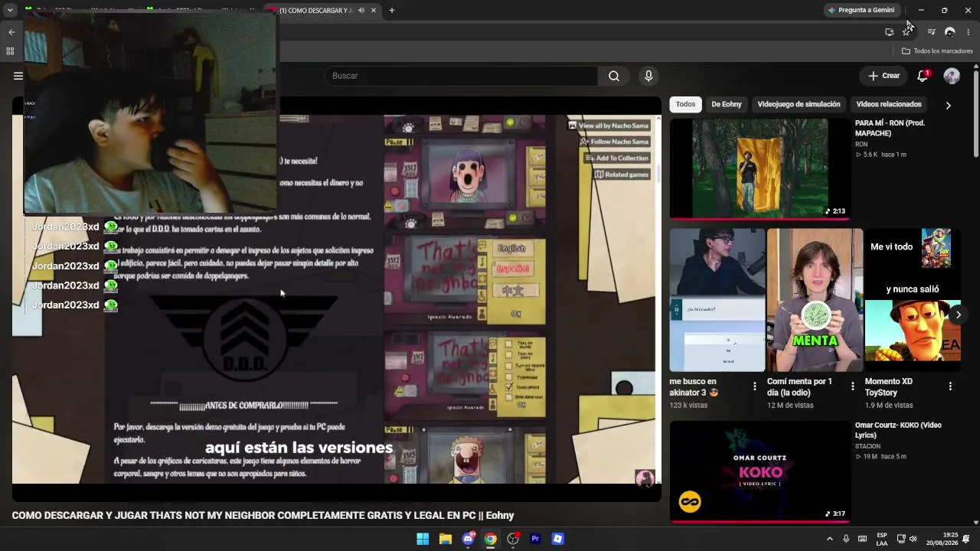Open the RON channel link
This screenshot has height=551, width=980.
coord(861,144)
